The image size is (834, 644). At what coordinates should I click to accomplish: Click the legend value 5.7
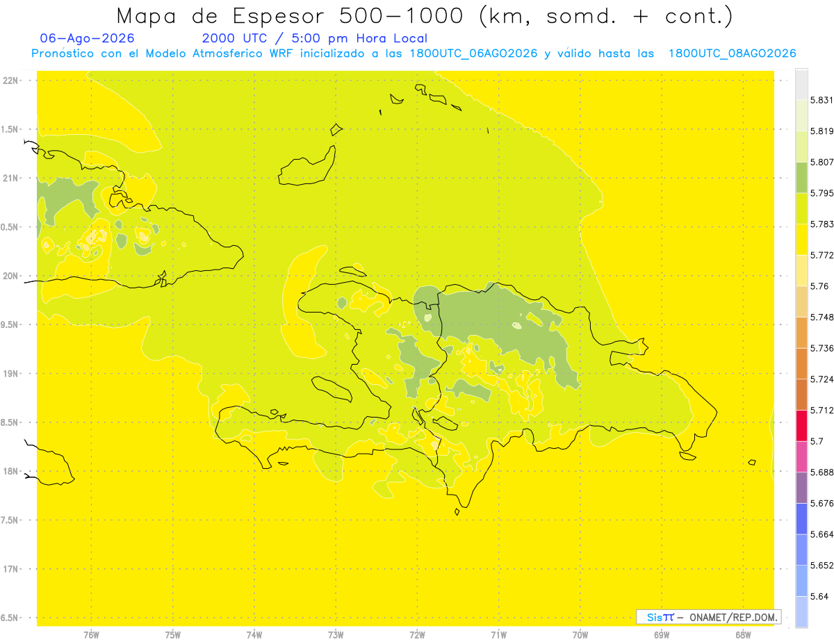[x=817, y=441]
